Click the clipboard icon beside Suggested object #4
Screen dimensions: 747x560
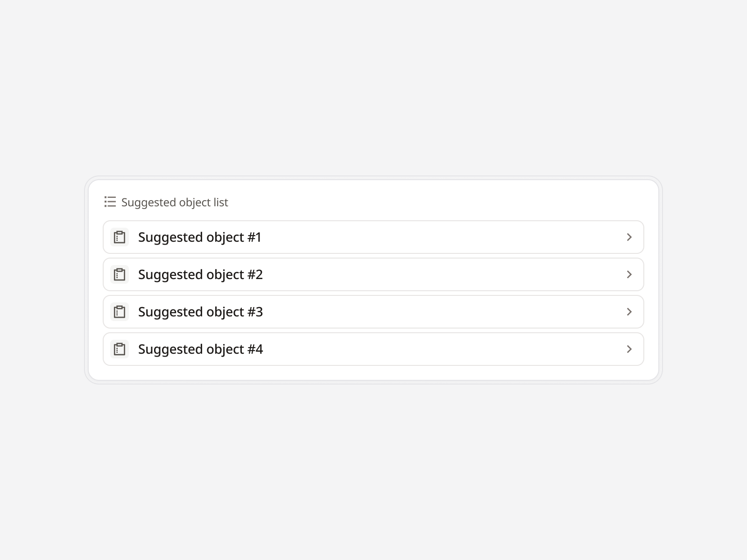point(119,349)
